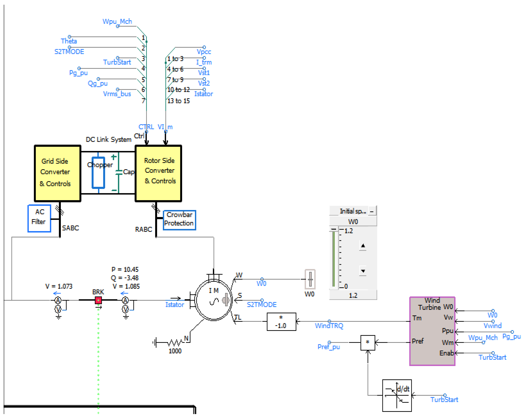Select the Induction Machine IM component

click(x=214, y=300)
